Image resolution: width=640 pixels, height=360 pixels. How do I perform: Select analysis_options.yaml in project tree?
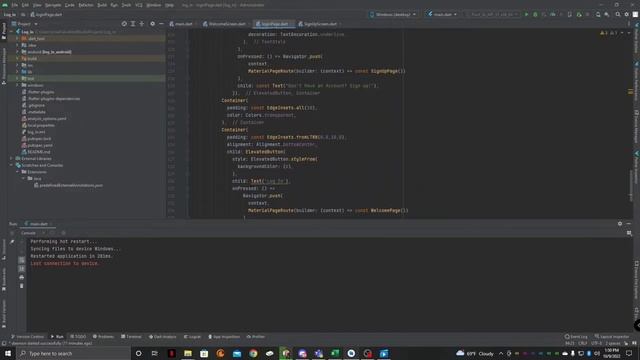47,118
